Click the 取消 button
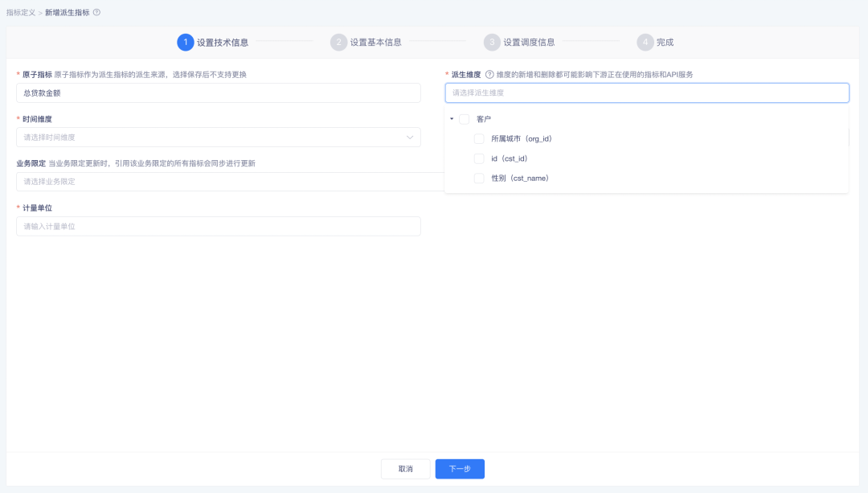This screenshot has height=493, width=868. [405, 469]
